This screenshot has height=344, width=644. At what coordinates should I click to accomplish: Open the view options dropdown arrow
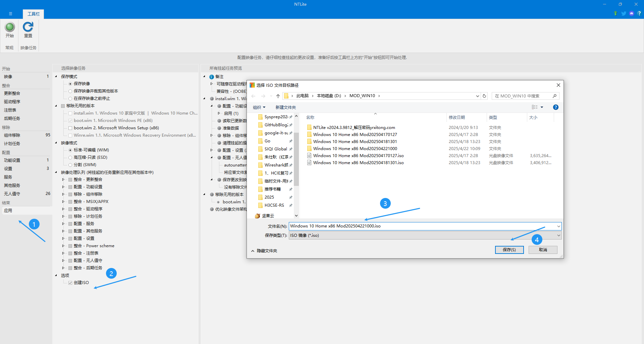point(542,107)
